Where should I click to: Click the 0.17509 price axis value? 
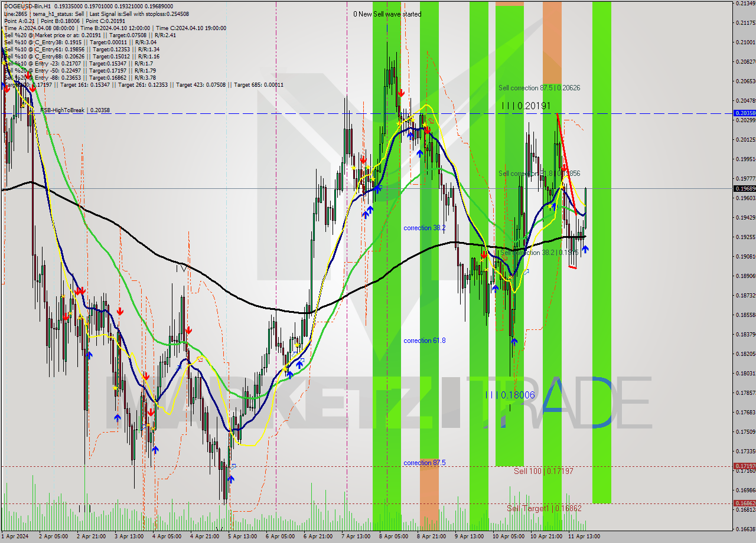pyautogui.click(x=745, y=431)
